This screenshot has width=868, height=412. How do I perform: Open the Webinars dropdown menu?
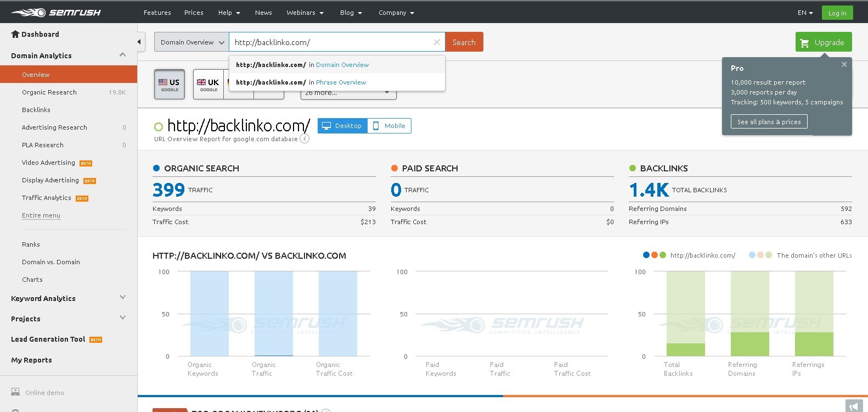pos(305,13)
